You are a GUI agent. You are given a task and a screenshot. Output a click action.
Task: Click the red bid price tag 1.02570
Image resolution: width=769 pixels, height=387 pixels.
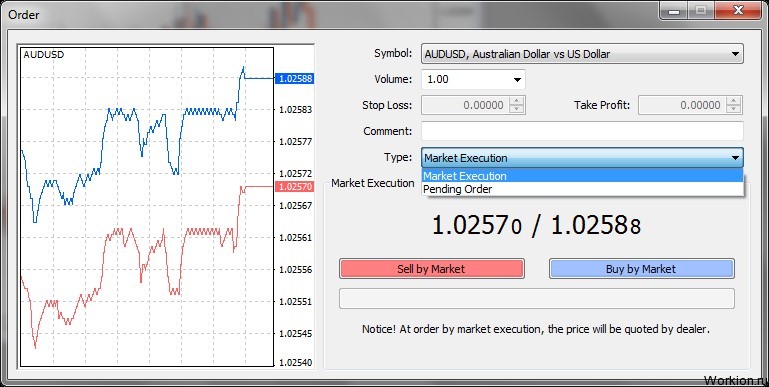tap(294, 187)
